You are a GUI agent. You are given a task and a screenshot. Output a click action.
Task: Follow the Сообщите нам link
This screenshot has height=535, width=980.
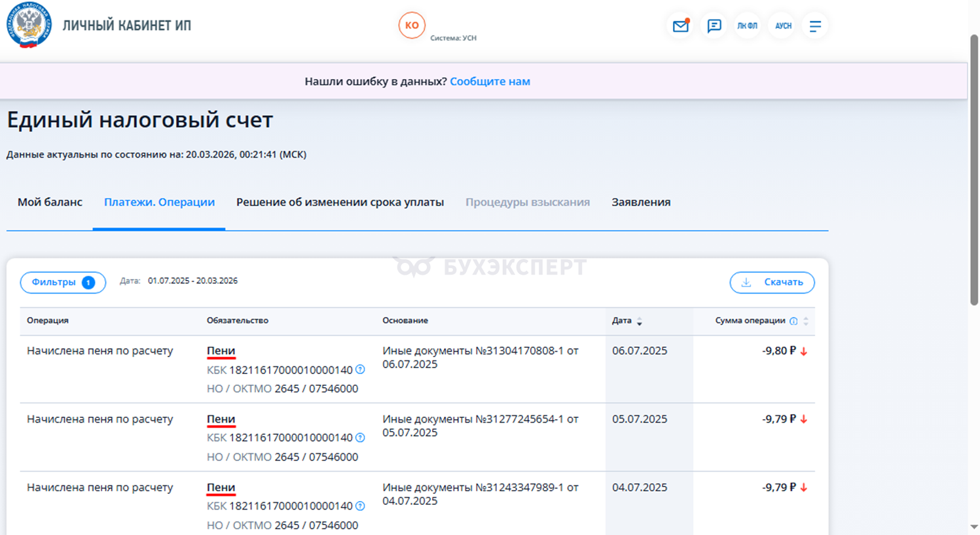coord(490,82)
